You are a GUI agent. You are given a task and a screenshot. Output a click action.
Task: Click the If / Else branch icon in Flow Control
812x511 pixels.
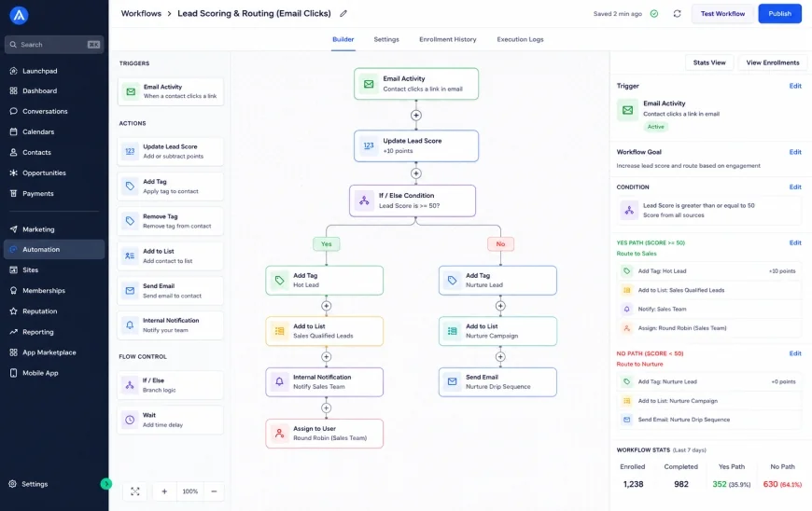[130, 385]
